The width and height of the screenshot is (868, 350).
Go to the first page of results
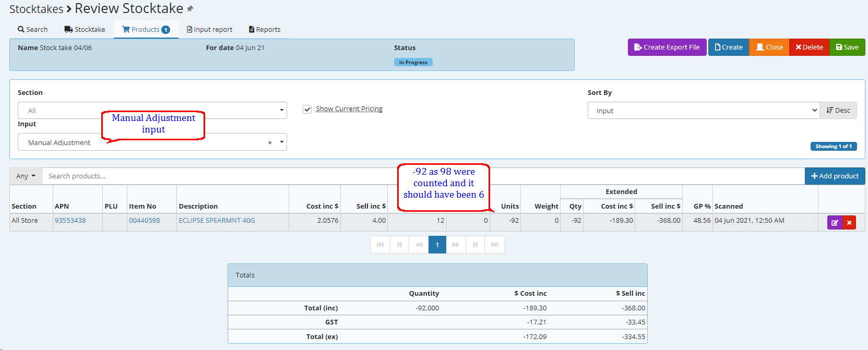[380, 245]
